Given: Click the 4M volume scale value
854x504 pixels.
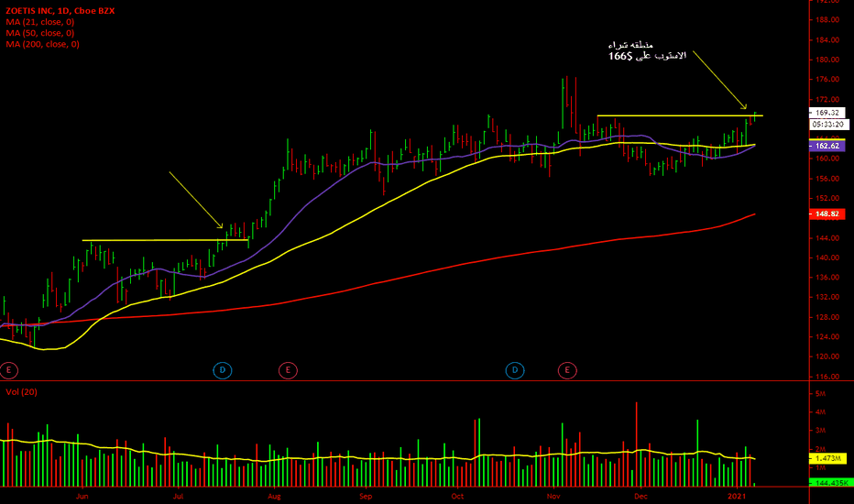Looking at the screenshot, I should click(820, 412).
